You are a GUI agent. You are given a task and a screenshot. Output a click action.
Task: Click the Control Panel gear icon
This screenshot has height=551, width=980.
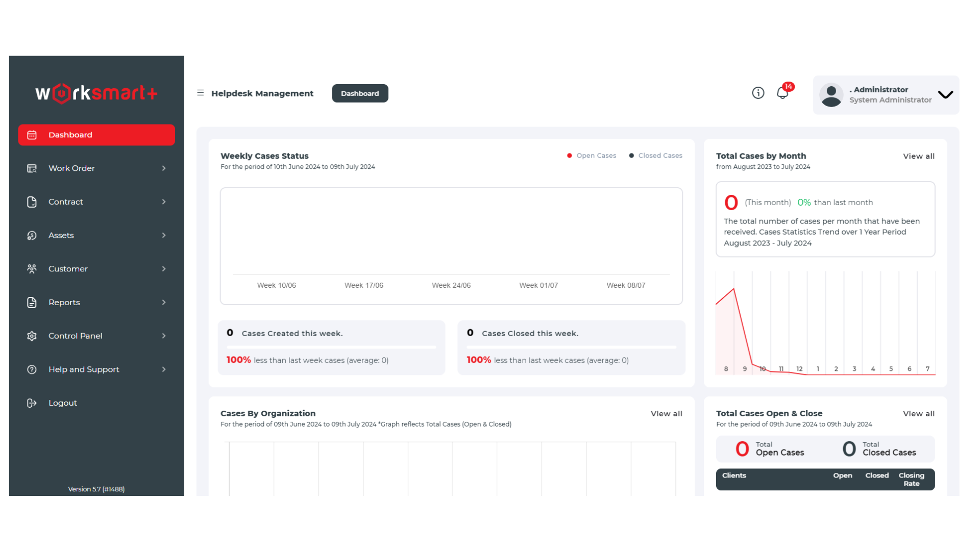(32, 336)
